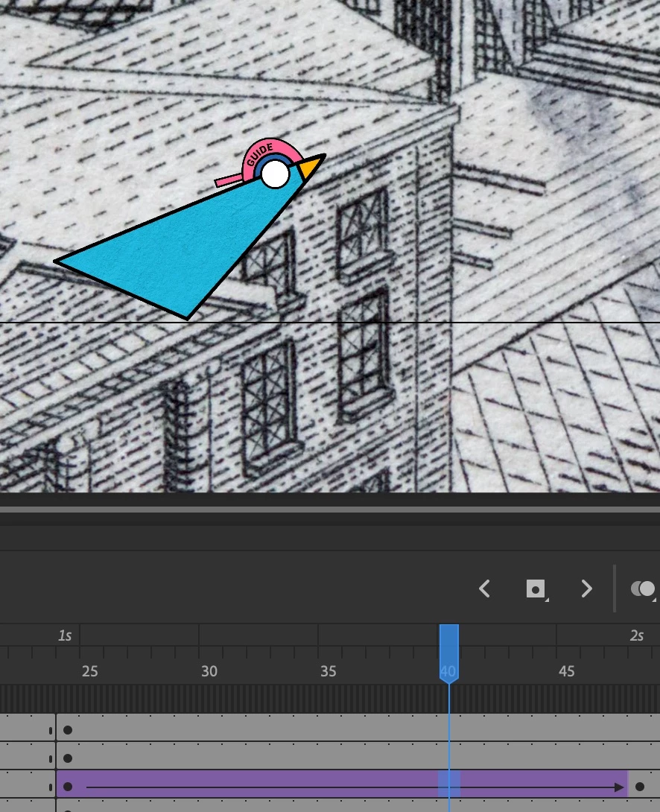The width and height of the screenshot is (660, 812).
Task: Go to next keyframe arrow
Action: pos(586,589)
